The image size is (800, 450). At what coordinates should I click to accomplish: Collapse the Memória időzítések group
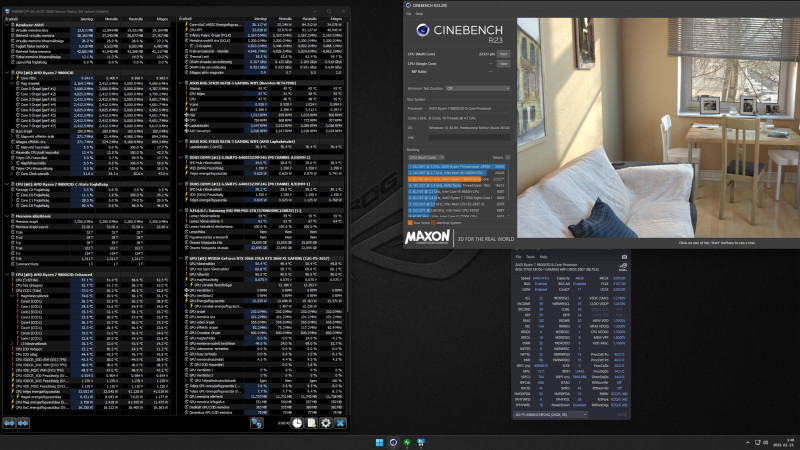pos(7,216)
